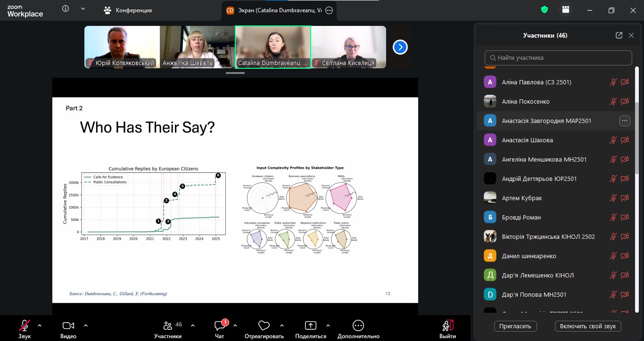644x341 pixels.
Task: Change the view layout grid icon
Action: 566,10
